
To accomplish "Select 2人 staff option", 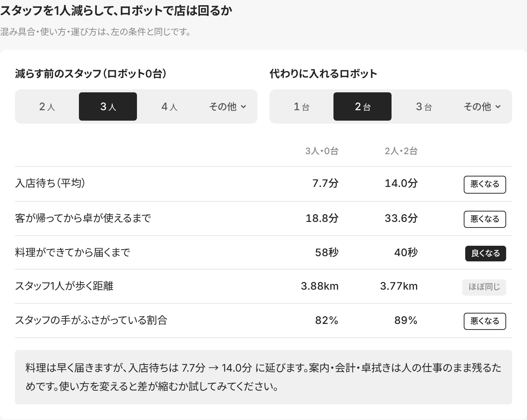I will coord(47,106).
